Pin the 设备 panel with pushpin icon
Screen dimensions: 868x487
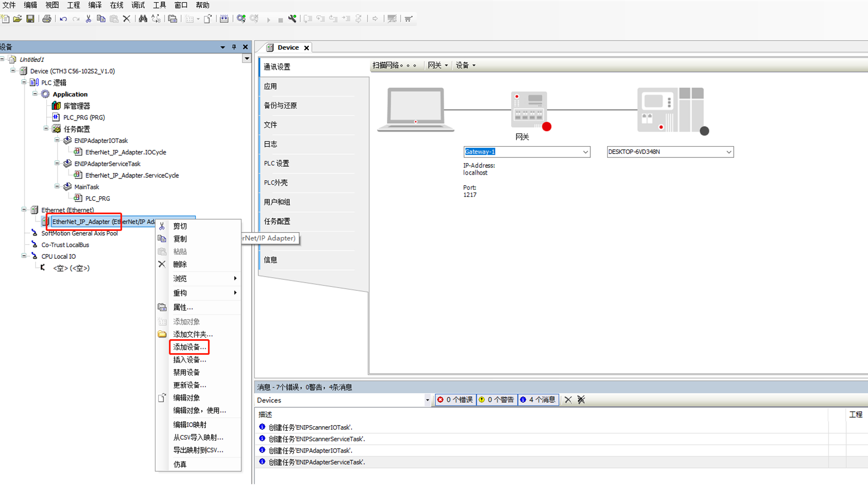pos(234,47)
